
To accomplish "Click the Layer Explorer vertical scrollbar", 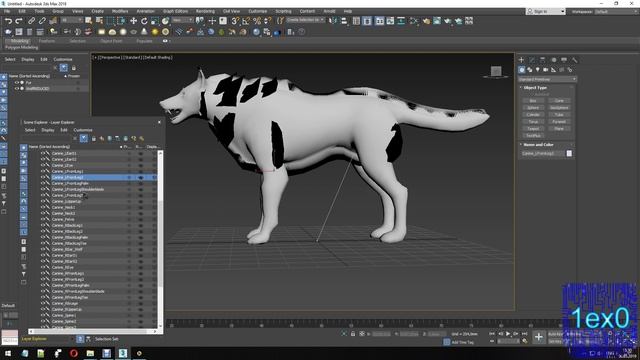I will pos(160,239).
